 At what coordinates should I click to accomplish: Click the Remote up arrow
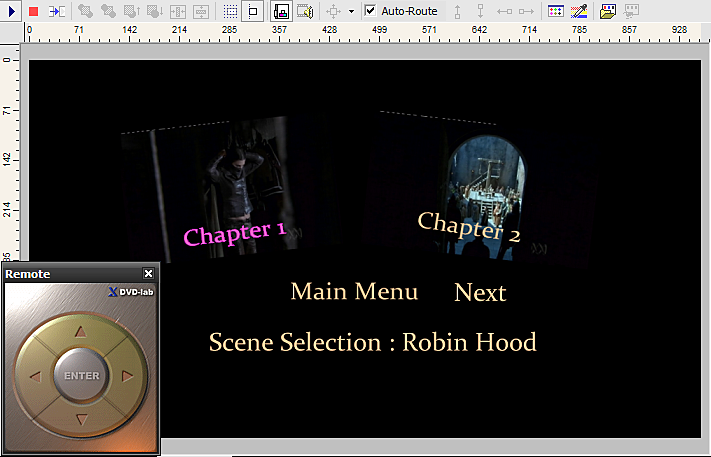pos(81,332)
